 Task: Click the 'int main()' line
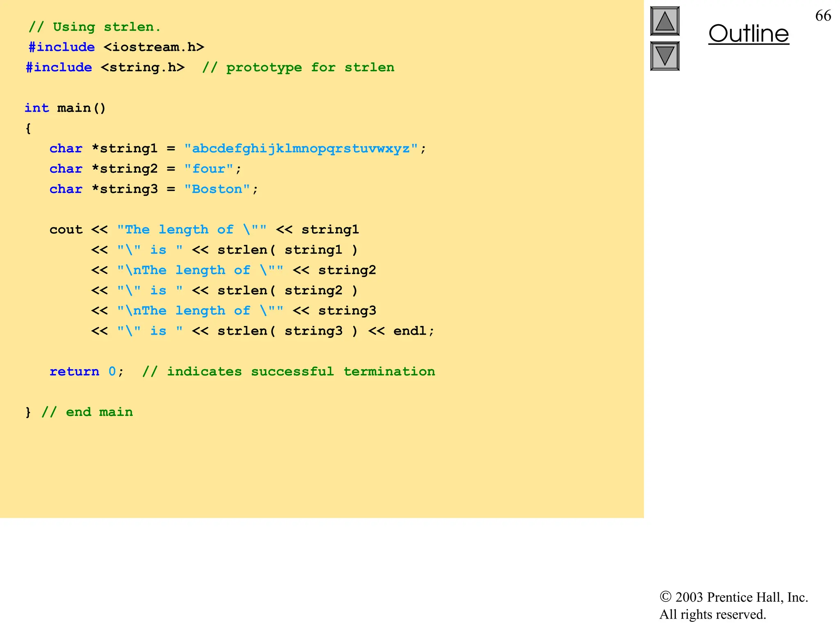click(65, 108)
